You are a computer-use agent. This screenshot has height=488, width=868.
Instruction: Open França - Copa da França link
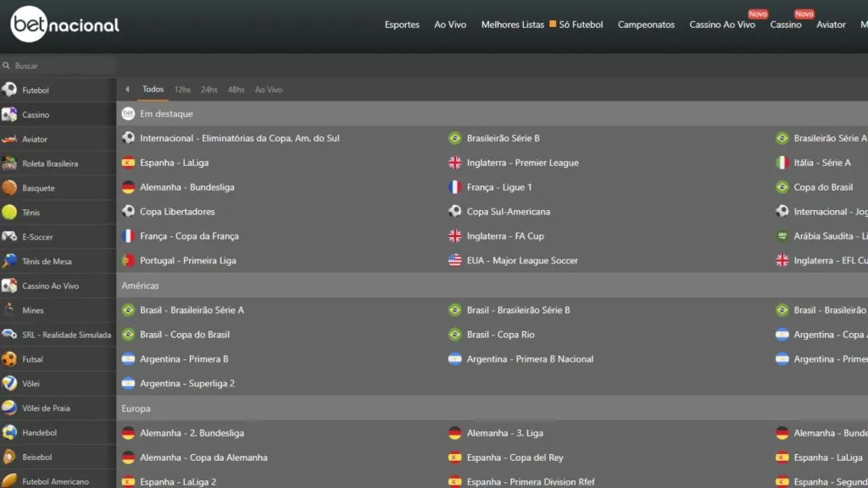[x=189, y=236]
